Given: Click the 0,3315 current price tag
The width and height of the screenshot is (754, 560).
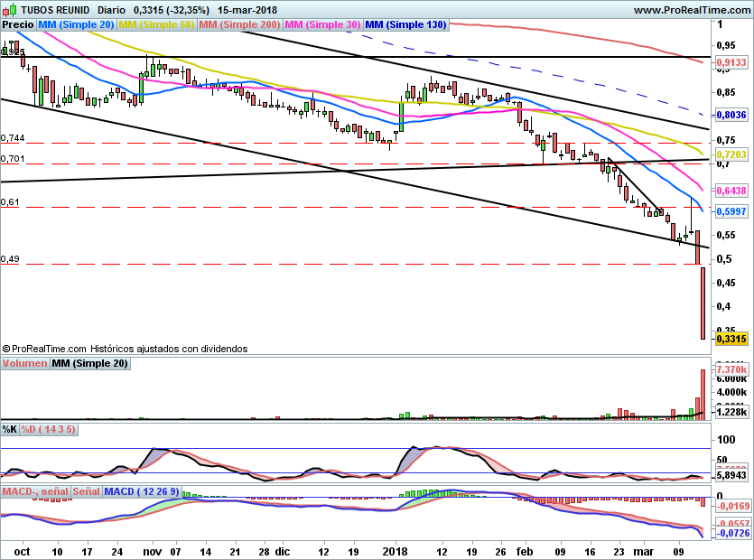Looking at the screenshot, I should [731, 339].
